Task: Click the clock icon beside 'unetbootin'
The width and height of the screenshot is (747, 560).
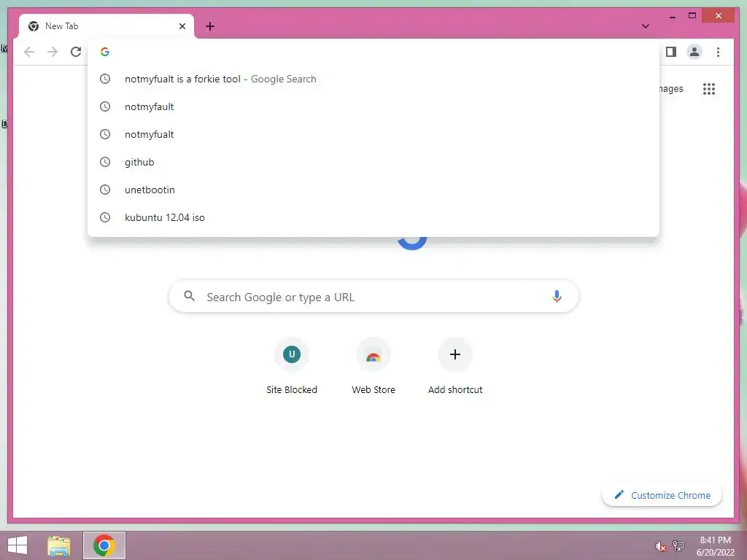Action: 105,190
